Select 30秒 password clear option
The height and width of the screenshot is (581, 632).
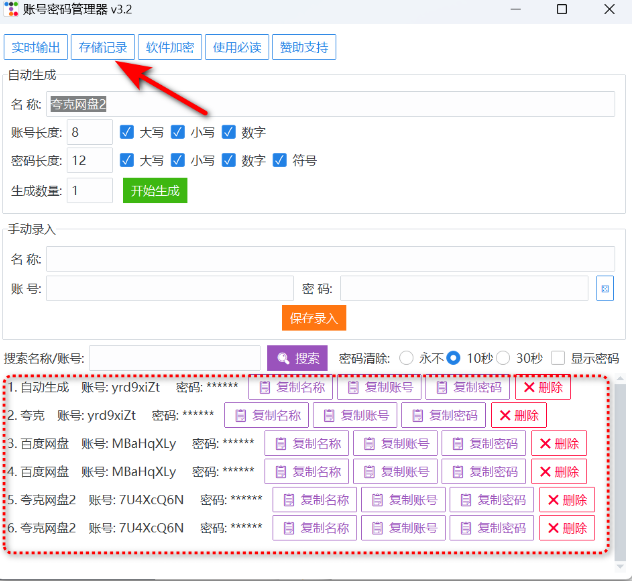(503, 358)
